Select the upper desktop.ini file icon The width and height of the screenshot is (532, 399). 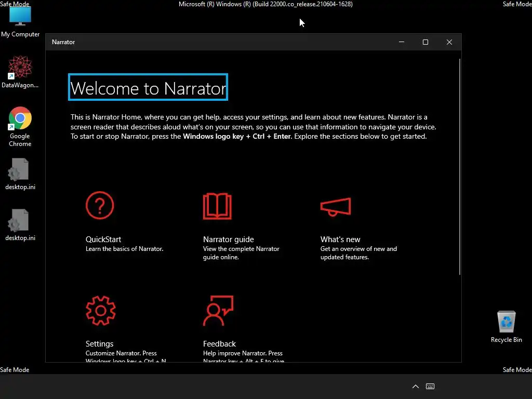20,174
